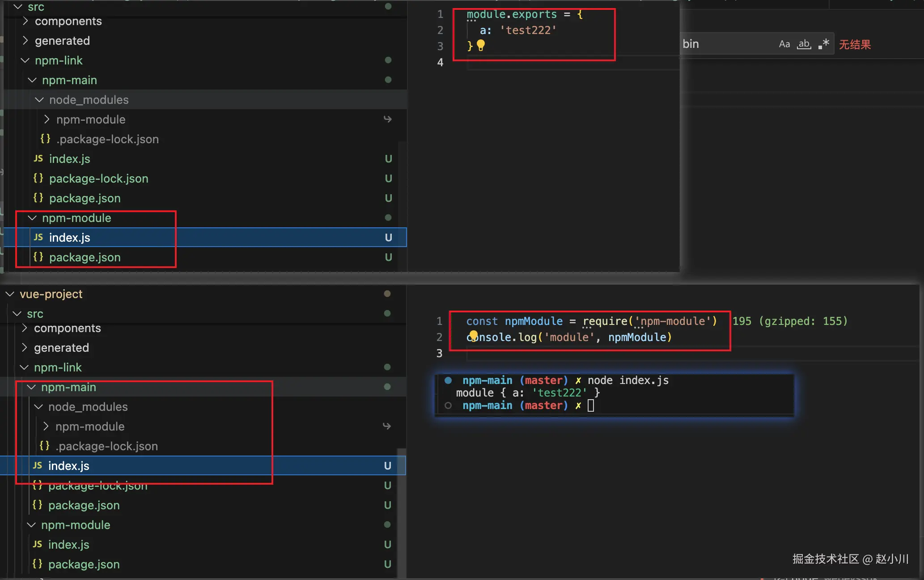
Task: Click symlink arrow beside npm-module in lower explorer
Action: (387, 426)
